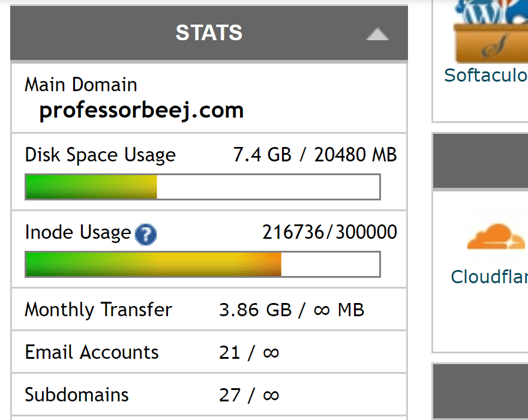
Task: Click the Inode Usage label
Action: pos(77,232)
